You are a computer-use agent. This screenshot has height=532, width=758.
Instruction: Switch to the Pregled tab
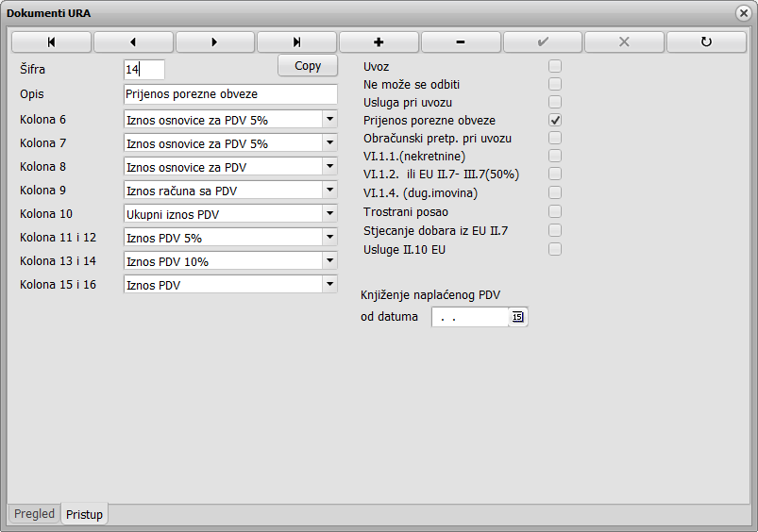point(34,514)
